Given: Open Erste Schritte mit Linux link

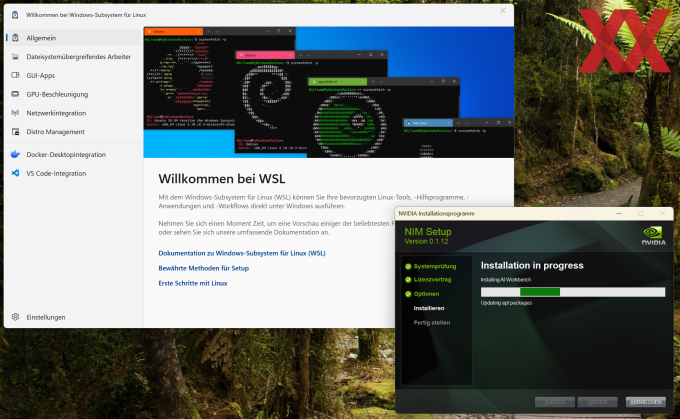Looking at the screenshot, I should click(193, 283).
